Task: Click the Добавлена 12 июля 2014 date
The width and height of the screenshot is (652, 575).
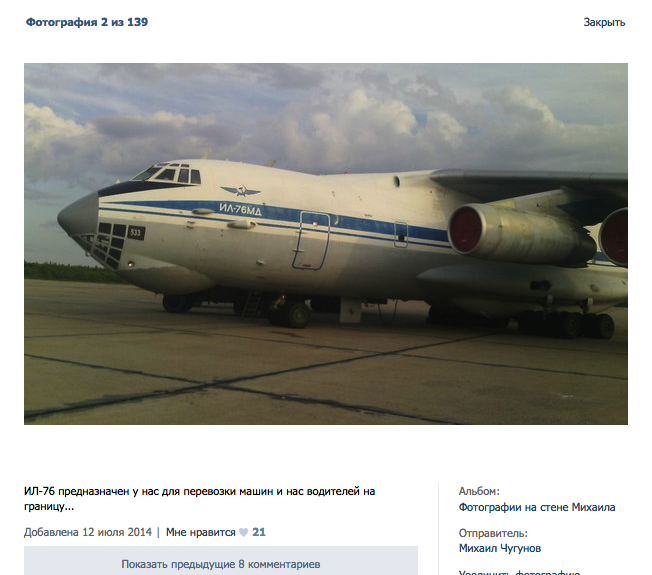Action: tap(88, 532)
